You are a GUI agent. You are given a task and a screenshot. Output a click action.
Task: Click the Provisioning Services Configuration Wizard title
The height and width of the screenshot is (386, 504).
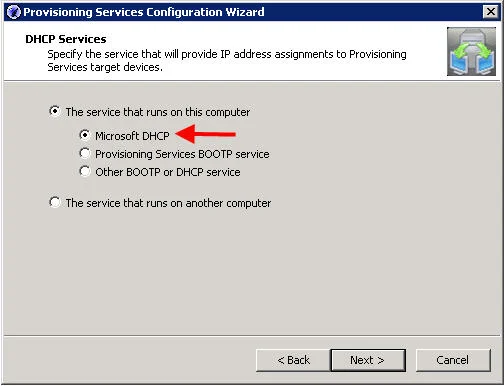click(x=144, y=12)
